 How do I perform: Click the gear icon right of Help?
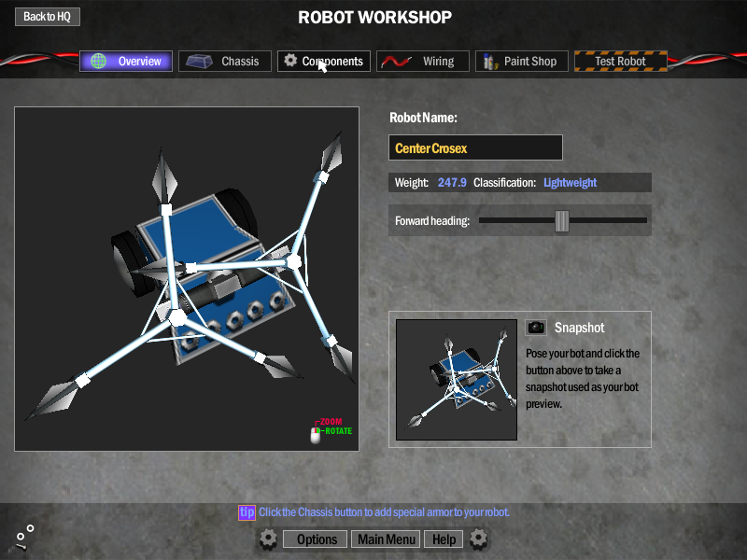pos(478,539)
